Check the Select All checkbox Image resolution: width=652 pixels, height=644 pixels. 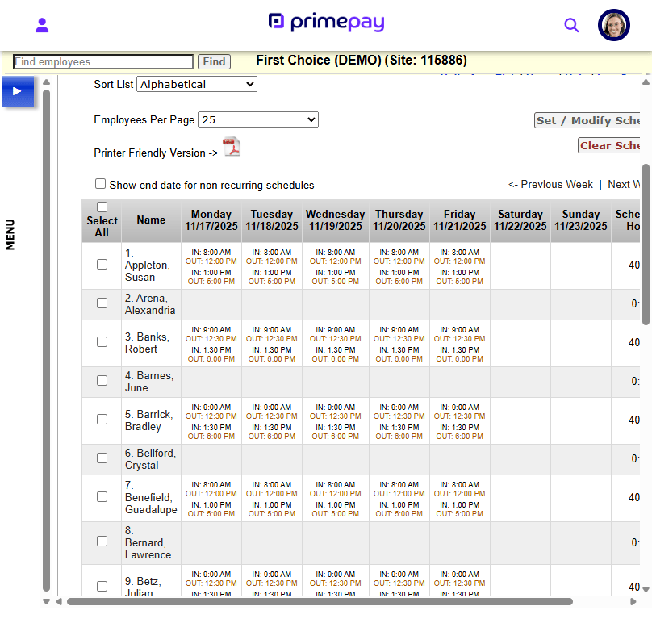tap(102, 207)
